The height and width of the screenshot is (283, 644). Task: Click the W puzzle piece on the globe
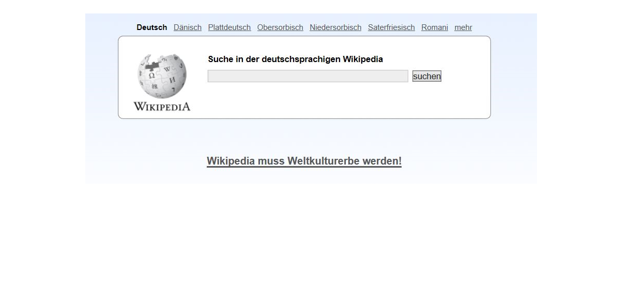click(x=167, y=69)
